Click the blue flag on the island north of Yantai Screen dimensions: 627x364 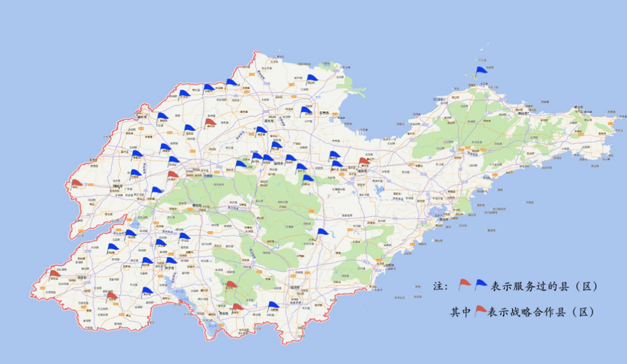pyautogui.click(x=481, y=70)
